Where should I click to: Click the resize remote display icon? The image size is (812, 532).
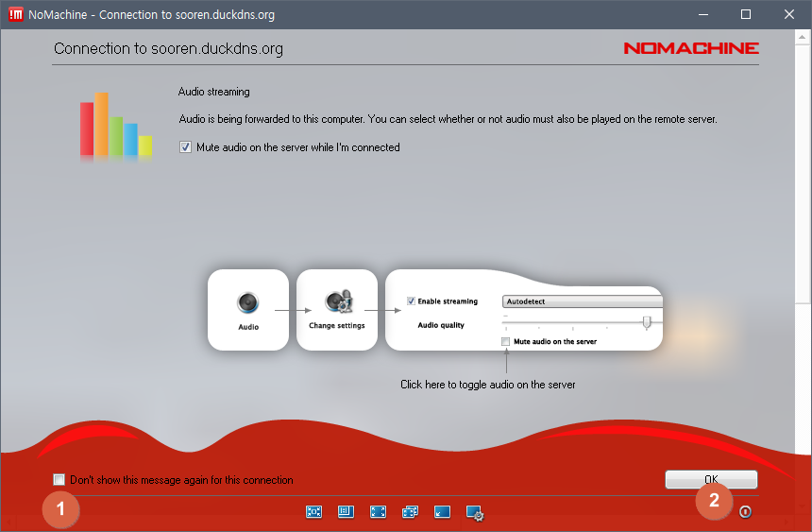pyautogui.click(x=346, y=512)
